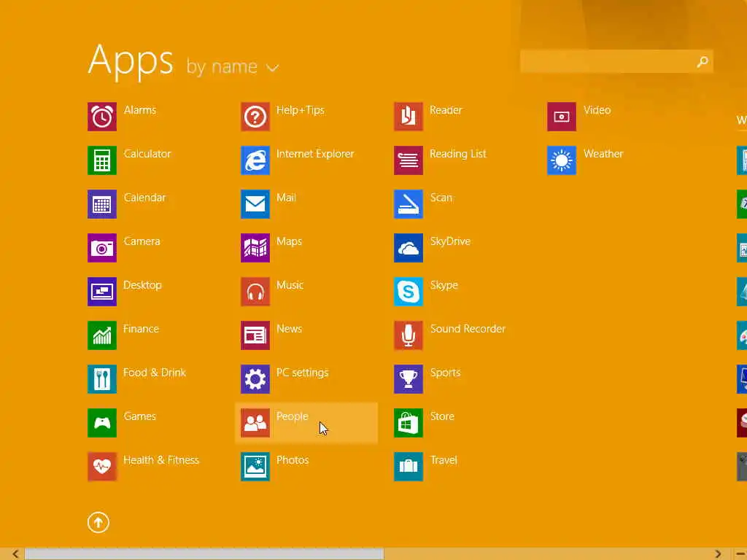747x560 pixels.
Task: Launch the Sports trophy icon
Action: click(x=409, y=379)
